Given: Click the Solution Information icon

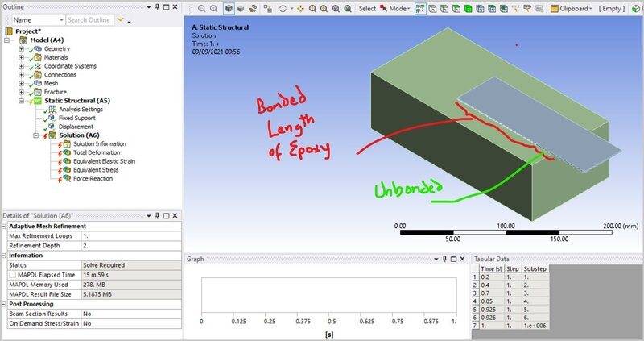Looking at the screenshot, I should pos(67,143).
